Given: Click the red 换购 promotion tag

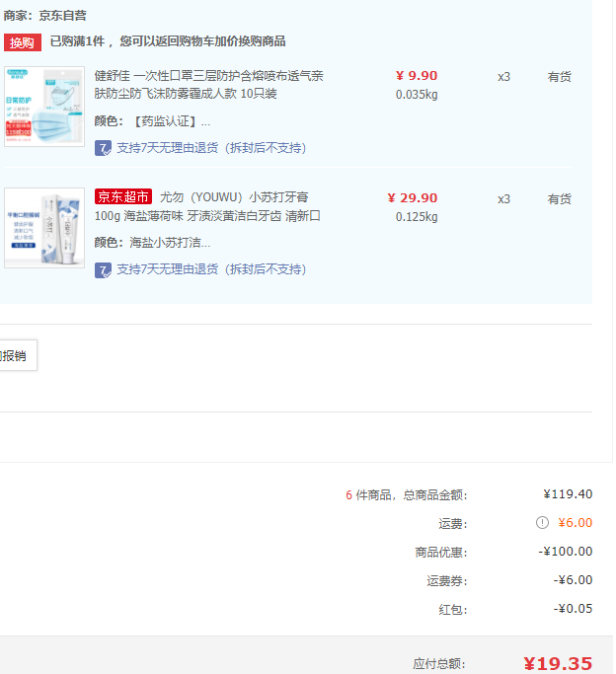Looking at the screenshot, I should 23,42.
